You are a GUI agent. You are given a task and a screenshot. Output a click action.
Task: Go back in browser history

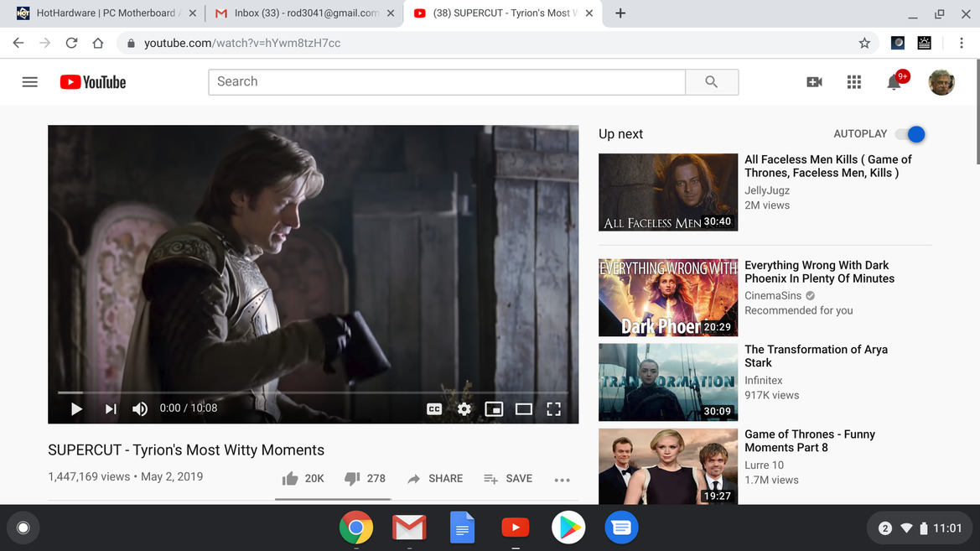(x=18, y=43)
